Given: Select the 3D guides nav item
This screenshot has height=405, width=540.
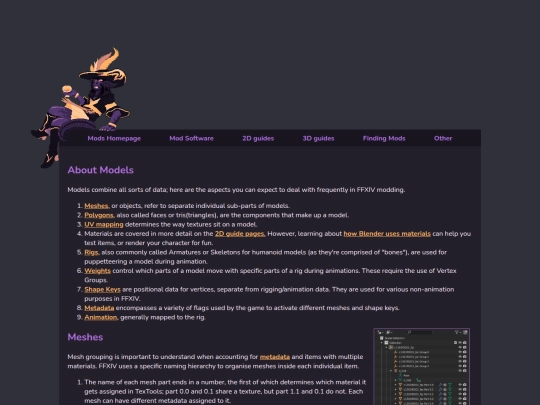Looking at the screenshot, I should click(318, 138).
